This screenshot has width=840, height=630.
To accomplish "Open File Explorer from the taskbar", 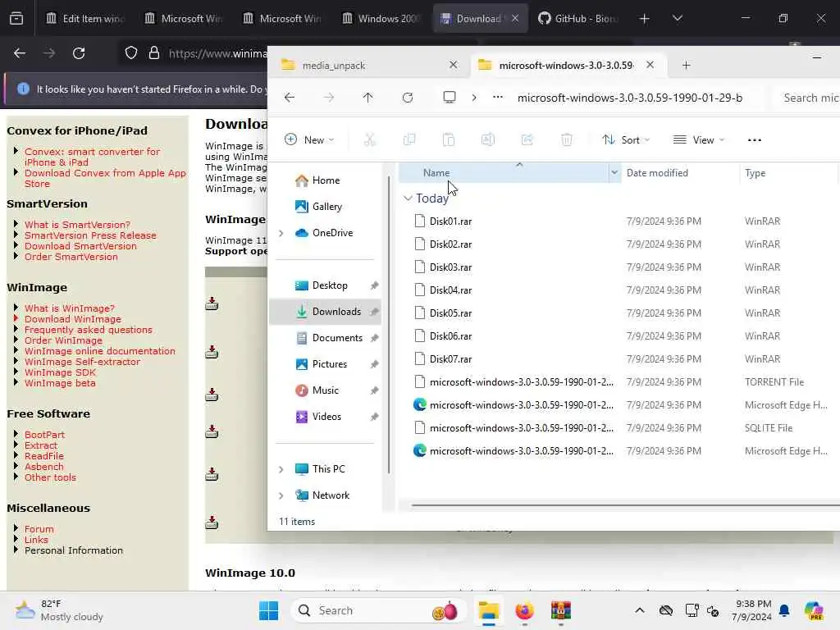I will click(x=489, y=610).
